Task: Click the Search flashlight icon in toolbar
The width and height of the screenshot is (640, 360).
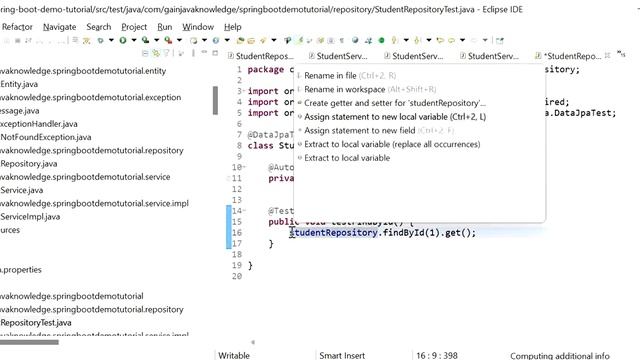Action: (263, 40)
